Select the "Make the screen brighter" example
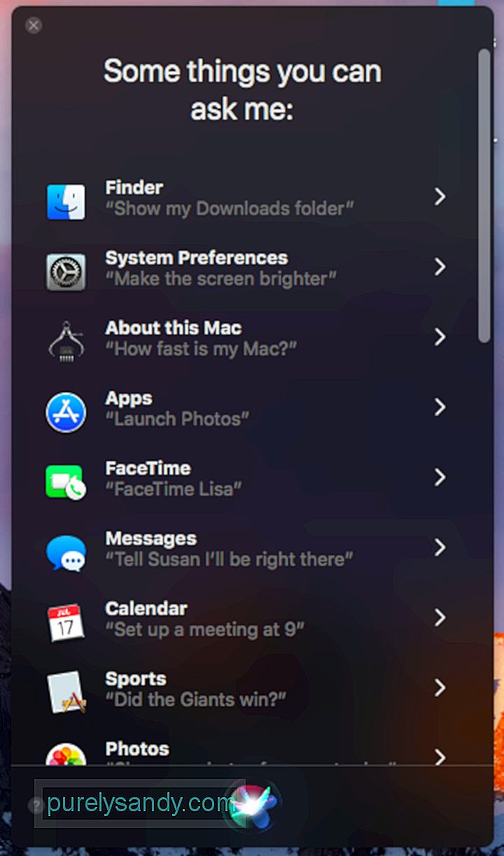The image size is (504, 856). click(x=221, y=279)
